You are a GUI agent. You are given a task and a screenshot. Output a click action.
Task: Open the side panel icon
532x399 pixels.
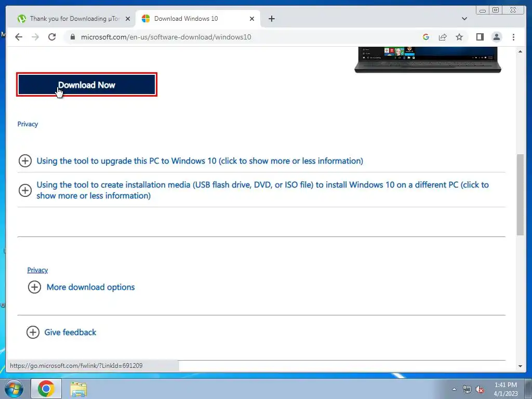tap(480, 37)
